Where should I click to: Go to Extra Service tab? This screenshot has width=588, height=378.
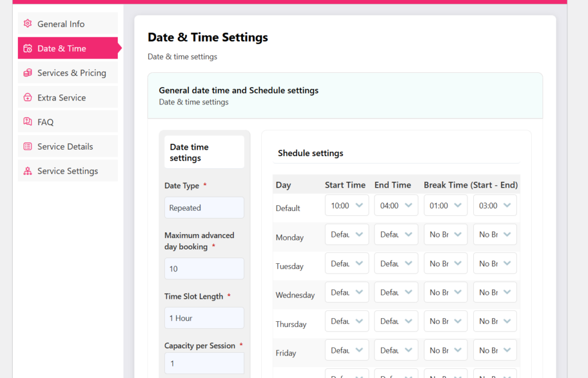click(x=68, y=97)
